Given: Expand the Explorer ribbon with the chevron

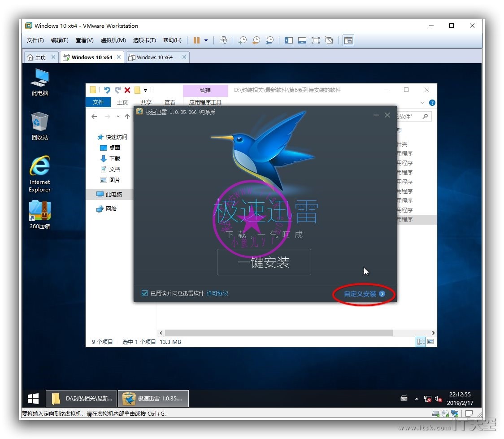Looking at the screenshot, I should [x=422, y=103].
